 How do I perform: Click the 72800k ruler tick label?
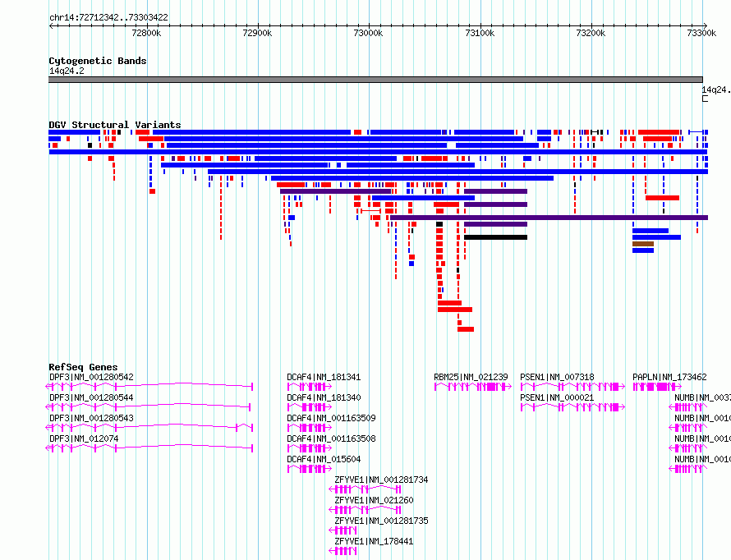point(146,33)
